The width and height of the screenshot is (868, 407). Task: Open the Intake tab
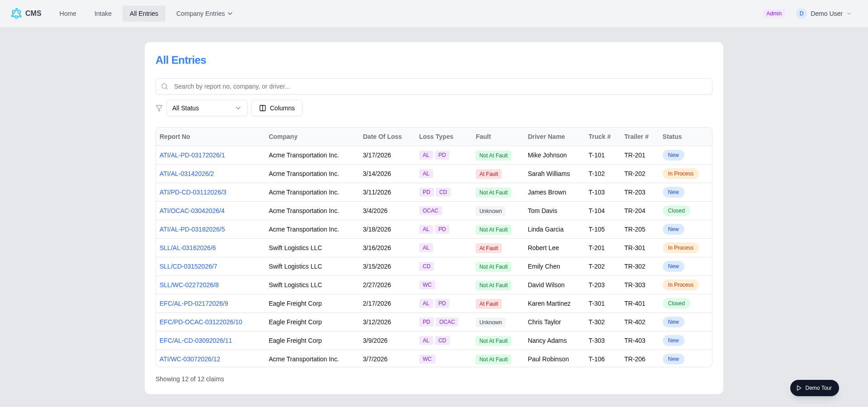(103, 14)
